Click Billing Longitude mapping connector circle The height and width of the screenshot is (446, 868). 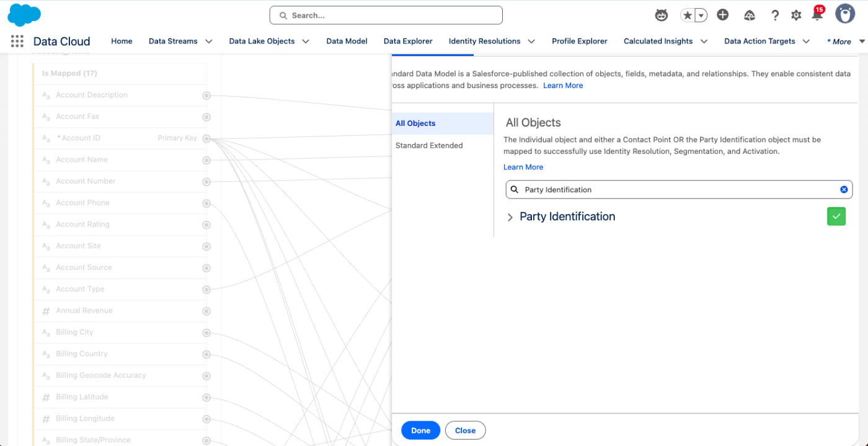click(206, 419)
